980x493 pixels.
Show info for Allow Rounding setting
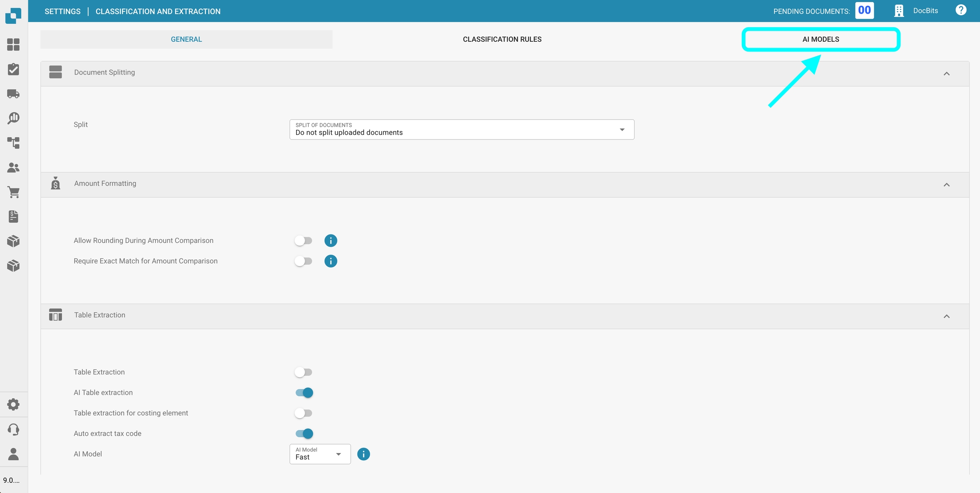(330, 241)
